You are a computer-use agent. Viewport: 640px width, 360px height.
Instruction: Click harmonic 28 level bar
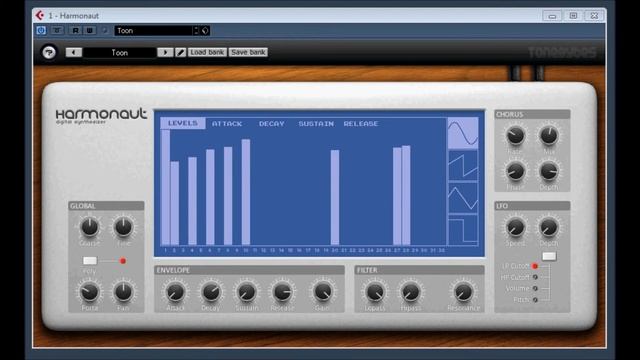pyautogui.click(x=406, y=196)
